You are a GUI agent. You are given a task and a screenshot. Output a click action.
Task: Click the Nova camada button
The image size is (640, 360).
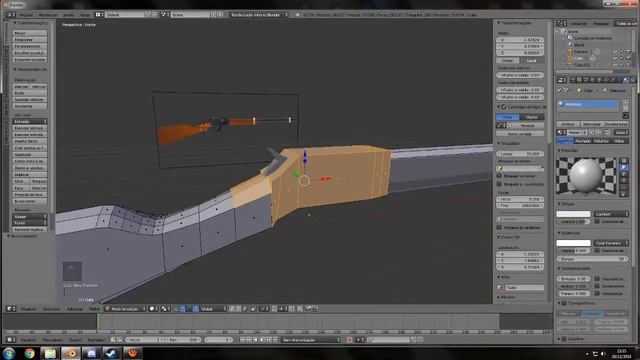pyautogui.click(x=520, y=134)
